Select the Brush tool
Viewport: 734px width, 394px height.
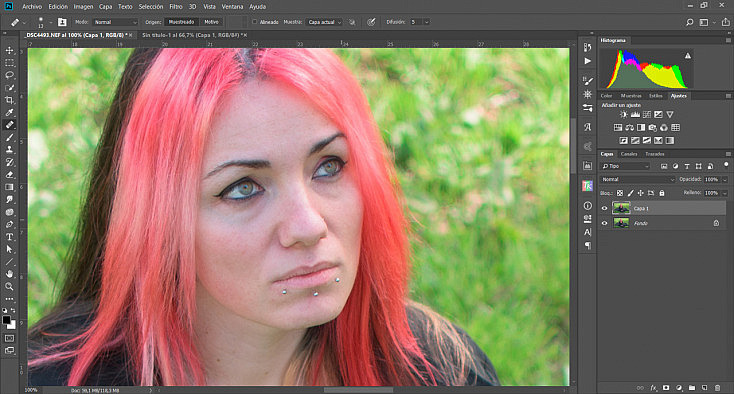pyautogui.click(x=9, y=138)
